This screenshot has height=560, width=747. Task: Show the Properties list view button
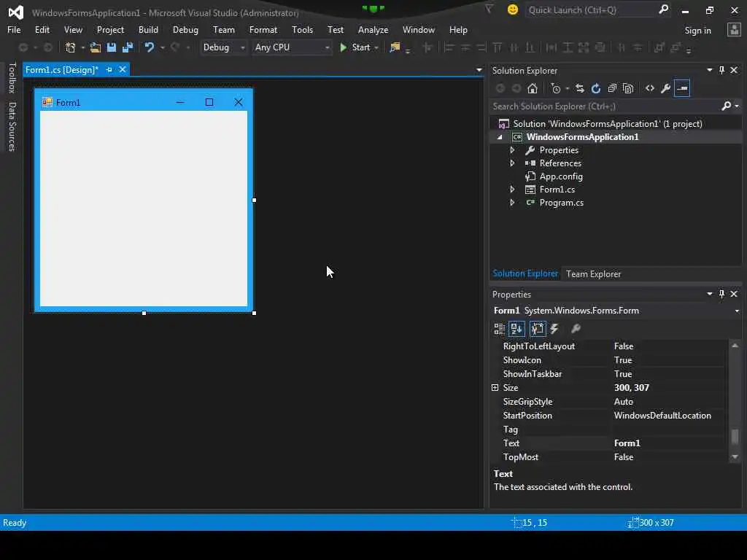538,329
